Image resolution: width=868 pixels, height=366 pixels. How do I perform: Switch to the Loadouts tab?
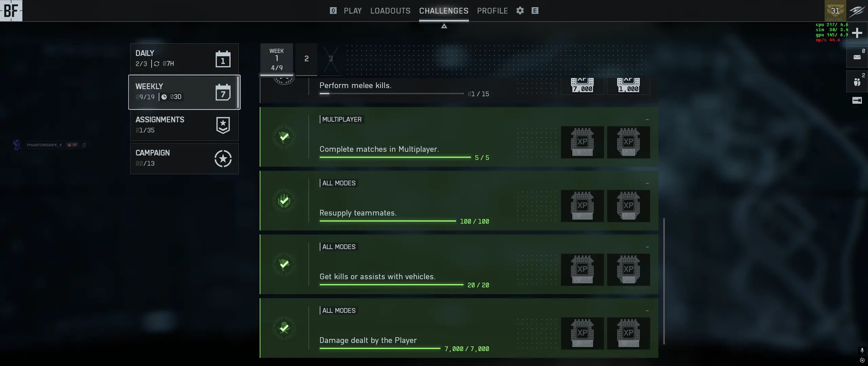tap(390, 11)
